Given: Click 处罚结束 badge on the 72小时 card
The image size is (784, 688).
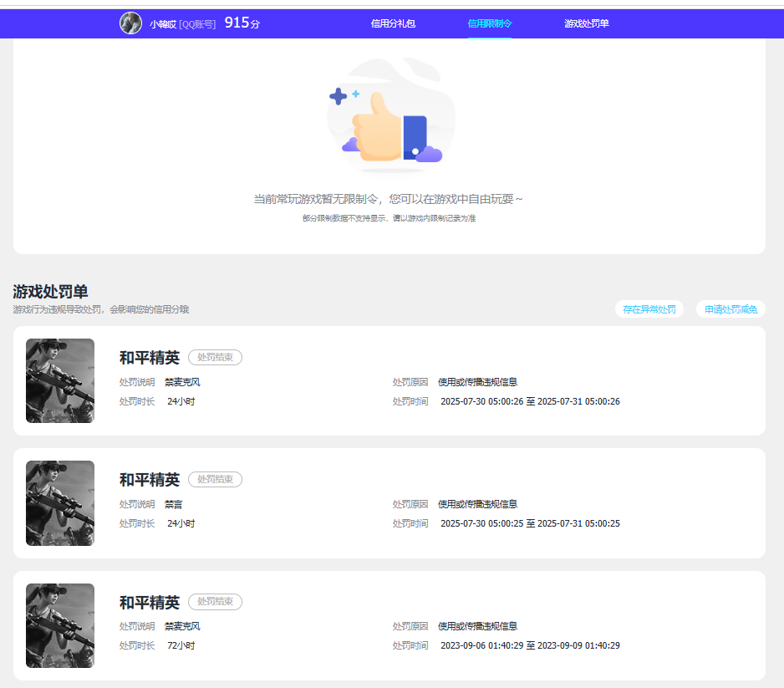Looking at the screenshot, I should click(215, 602).
